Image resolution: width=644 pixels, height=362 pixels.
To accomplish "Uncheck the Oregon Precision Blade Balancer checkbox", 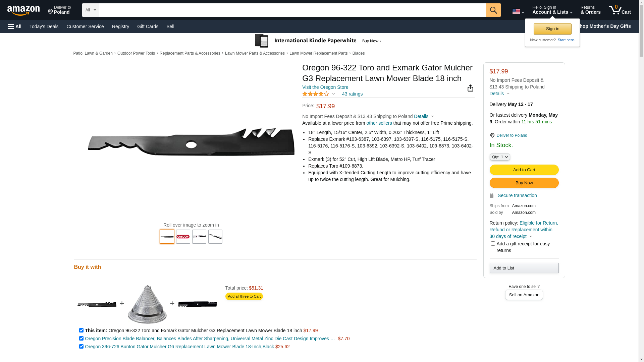I will [81, 339].
